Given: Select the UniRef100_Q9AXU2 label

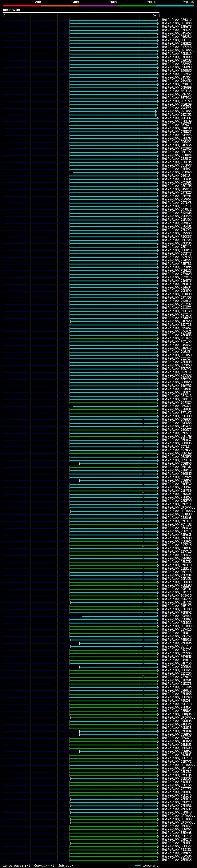Looking at the screenshot, I should click(177, 61).
